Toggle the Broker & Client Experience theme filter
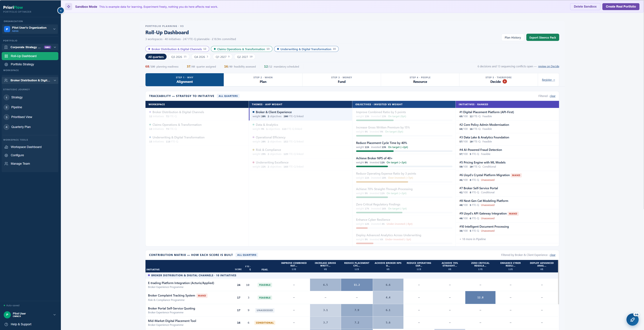644x330 pixels. click(x=300, y=114)
